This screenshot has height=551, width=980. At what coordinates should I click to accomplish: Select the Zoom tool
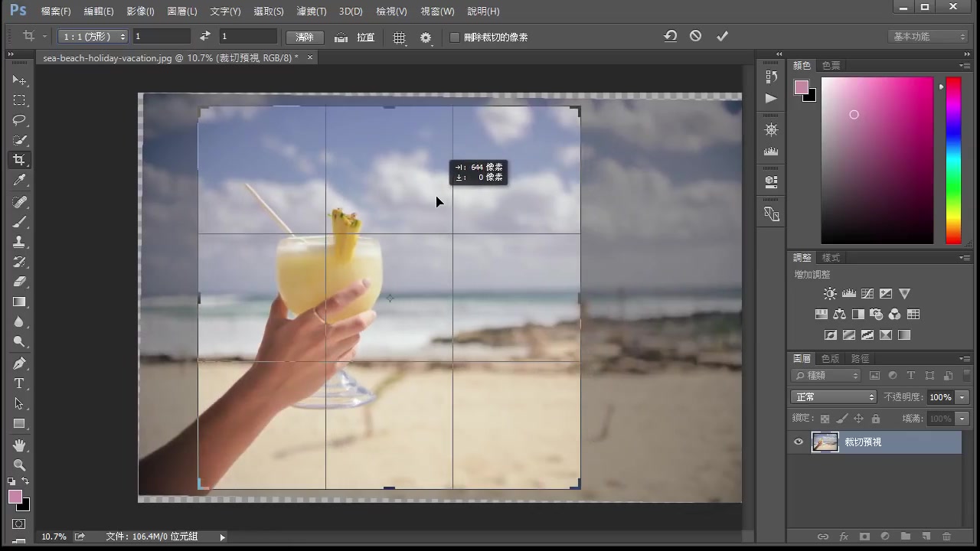[x=20, y=465]
